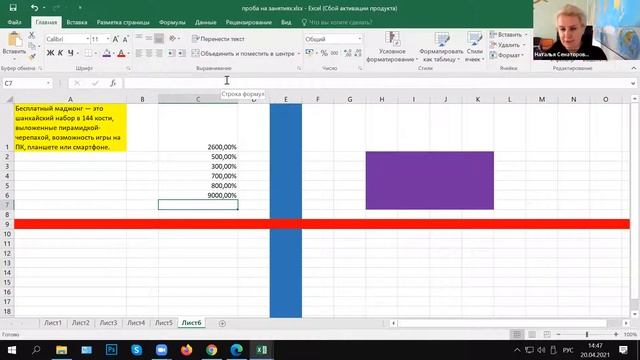Open Conditional Formatting (Условное форматирование)
Image resolution: width=640 pixels, height=360 pixels.
pyautogui.click(x=392, y=47)
